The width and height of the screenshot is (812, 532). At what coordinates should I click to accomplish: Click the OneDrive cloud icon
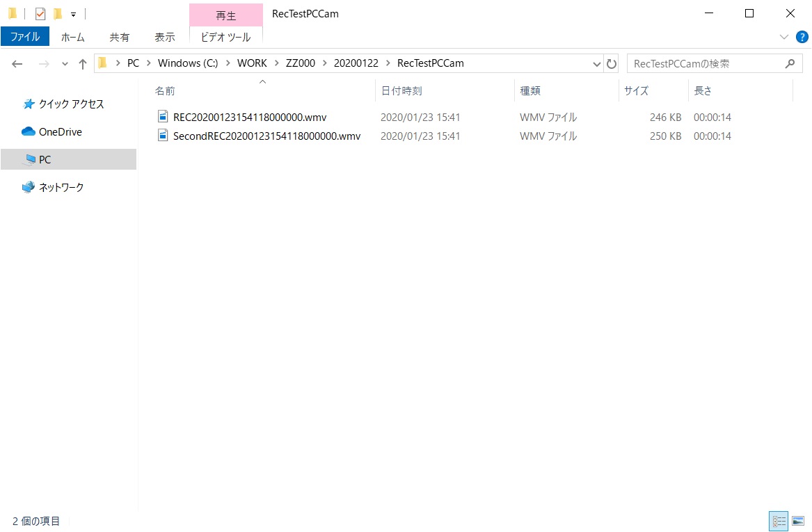click(x=29, y=132)
